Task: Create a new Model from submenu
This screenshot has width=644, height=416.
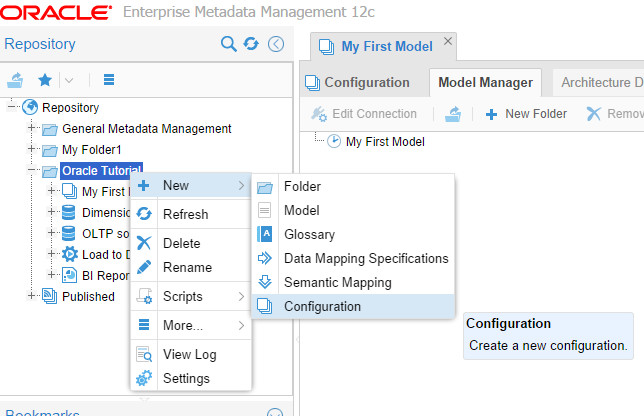Action: (x=353, y=210)
